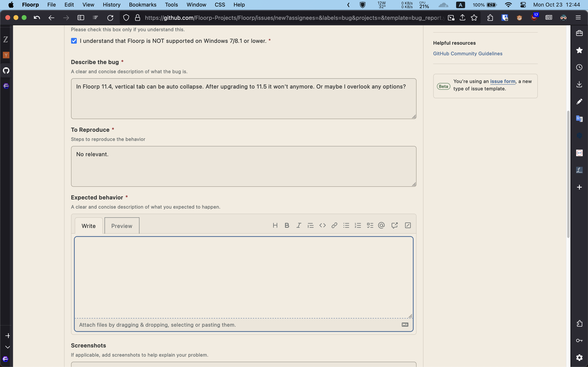This screenshot has width=588, height=367.
Task: Collapse the sidebar panel list with the chevron
Action: point(8,347)
